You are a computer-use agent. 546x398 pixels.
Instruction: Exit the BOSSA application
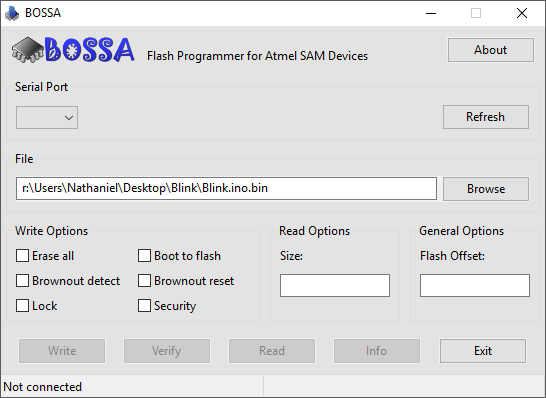483,351
